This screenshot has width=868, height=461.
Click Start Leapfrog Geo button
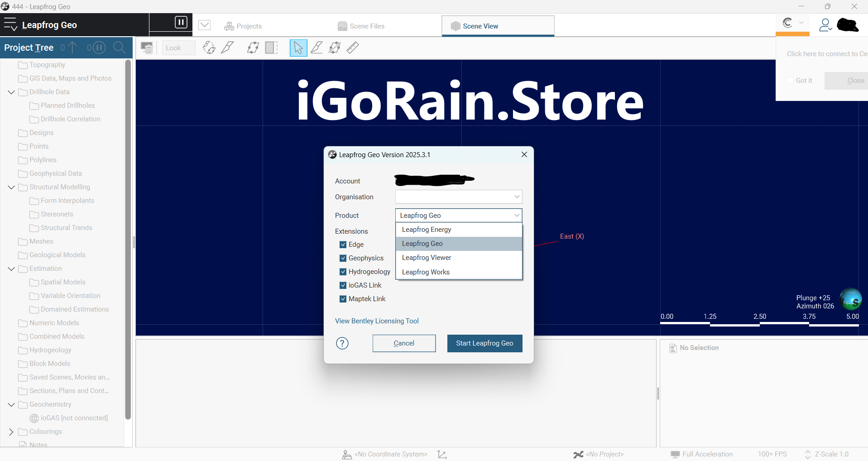pos(484,343)
